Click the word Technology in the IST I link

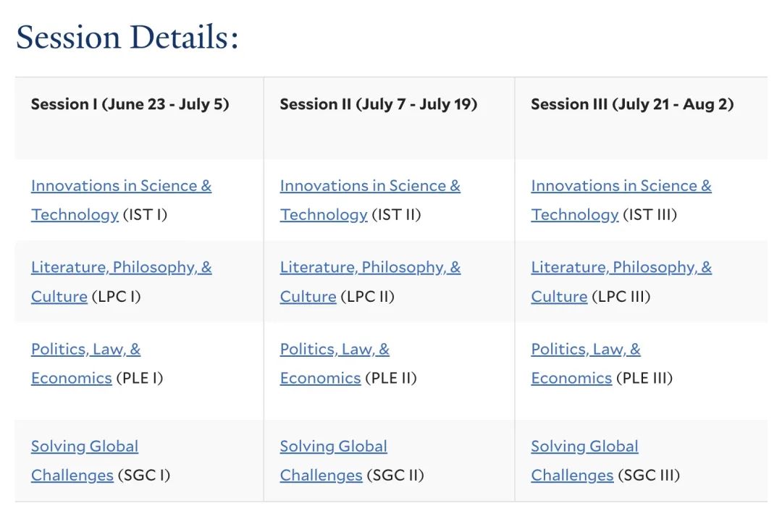pos(75,215)
